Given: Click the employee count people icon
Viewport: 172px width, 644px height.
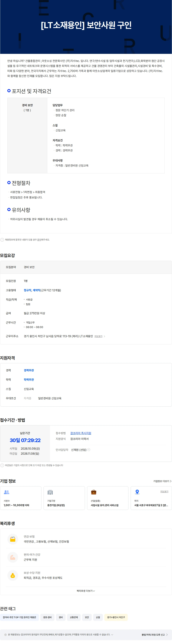Looking at the screenshot, I should click(6, 492).
